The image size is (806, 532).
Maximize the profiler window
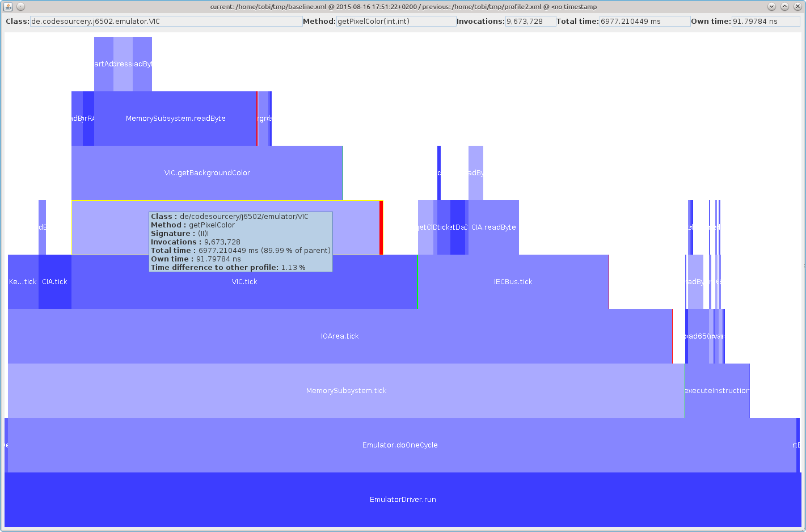point(784,7)
